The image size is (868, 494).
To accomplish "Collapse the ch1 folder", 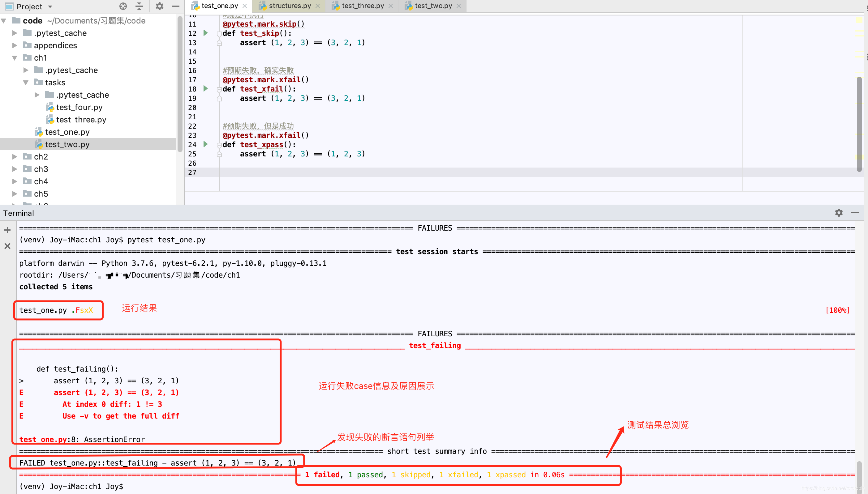I will point(15,58).
